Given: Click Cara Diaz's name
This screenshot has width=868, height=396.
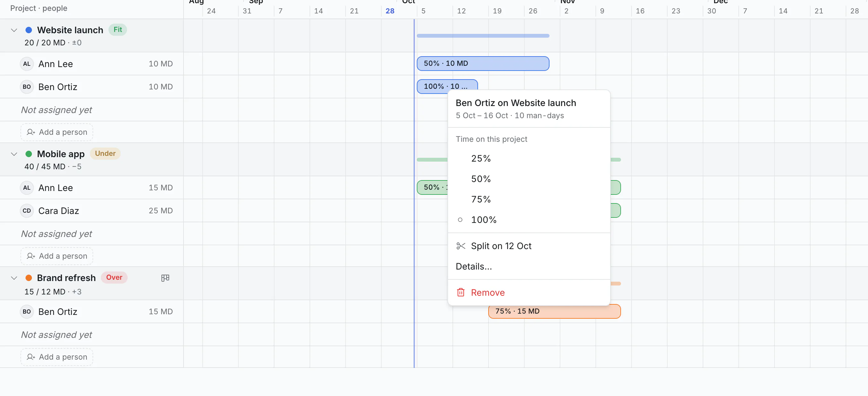Looking at the screenshot, I should tap(59, 211).
